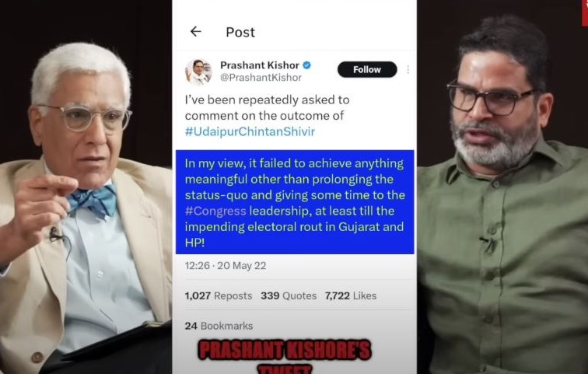The width and height of the screenshot is (588, 374).
Task: Open the #Congress hashtag link
Action: (215, 211)
